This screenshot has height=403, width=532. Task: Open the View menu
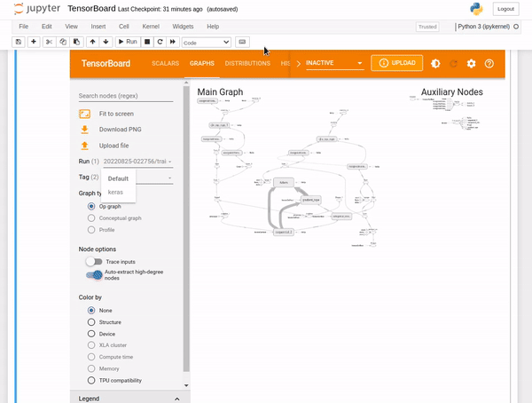tap(71, 27)
